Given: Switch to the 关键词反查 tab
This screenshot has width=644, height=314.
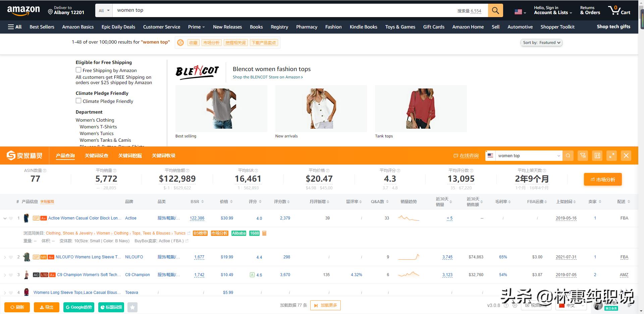Looking at the screenshot, I should [97, 155].
